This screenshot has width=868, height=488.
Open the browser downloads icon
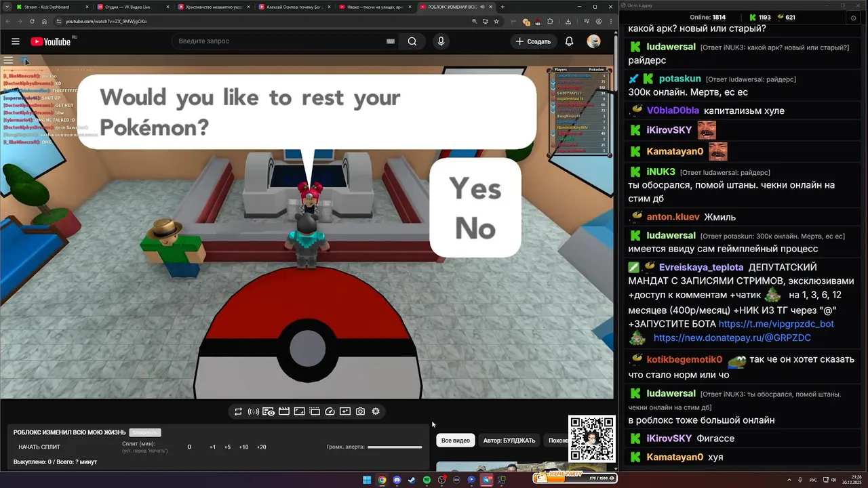tap(568, 21)
